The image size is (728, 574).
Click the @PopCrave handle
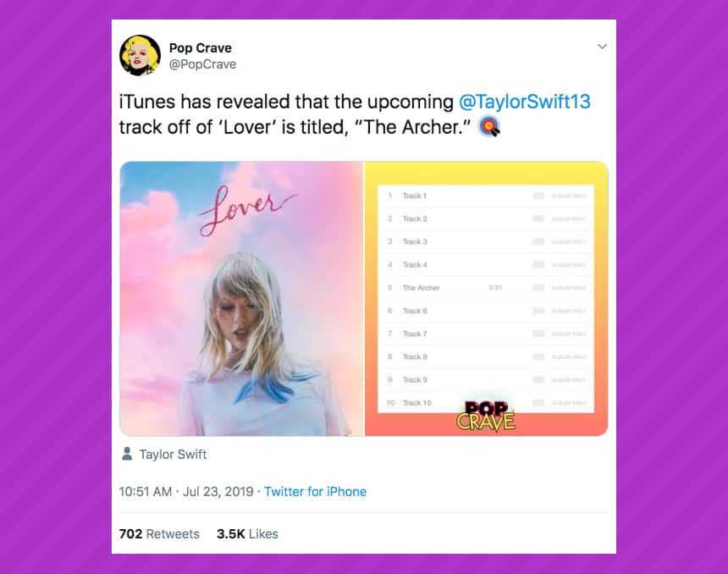point(202,64)
